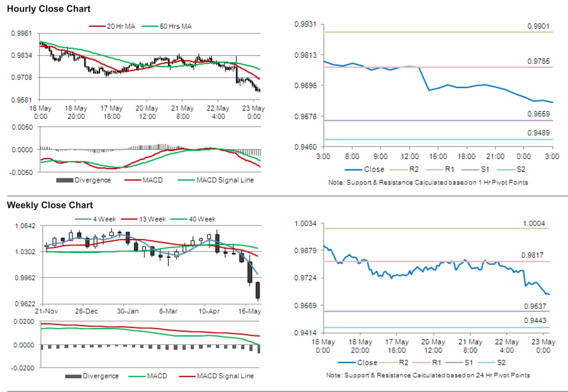Image resolution: width=568 pixels, height=392 pixels.
Task: Click the 0.9834 axis value
Action: (x=22, y=55)
